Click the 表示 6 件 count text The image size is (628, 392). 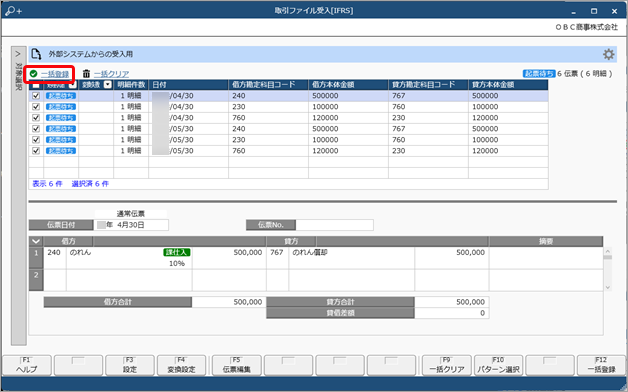pos(47,184)
